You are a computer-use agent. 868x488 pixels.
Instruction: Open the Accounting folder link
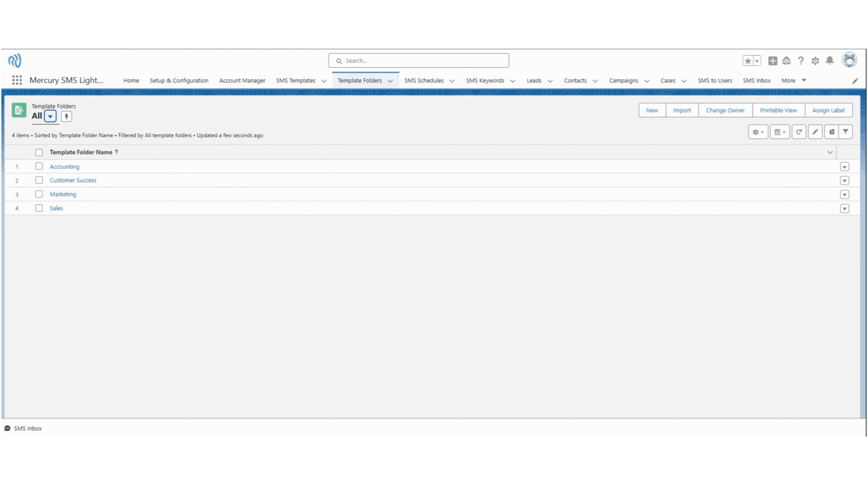[64, 167]
